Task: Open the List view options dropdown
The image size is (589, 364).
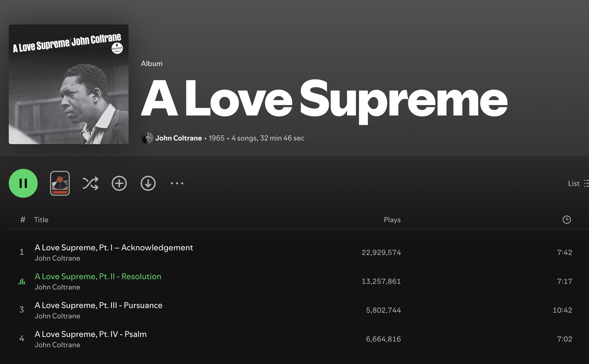Action: pyautogui.click(x=578, y=183)
